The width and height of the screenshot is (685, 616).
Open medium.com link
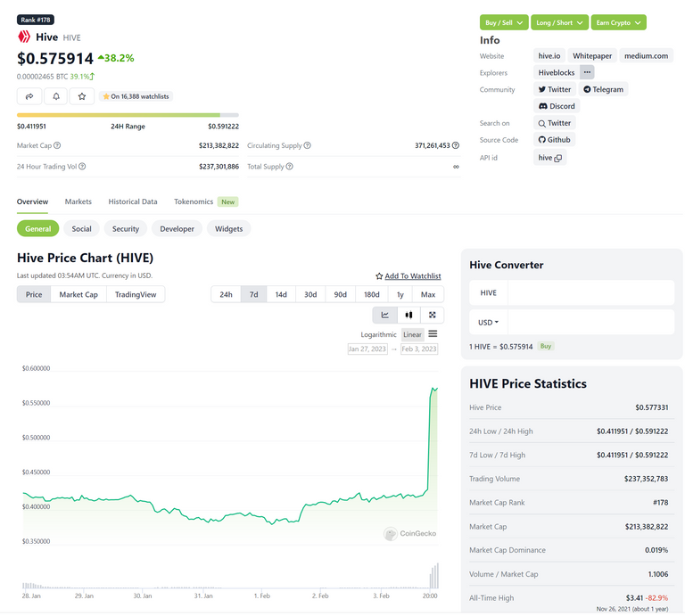646,56
